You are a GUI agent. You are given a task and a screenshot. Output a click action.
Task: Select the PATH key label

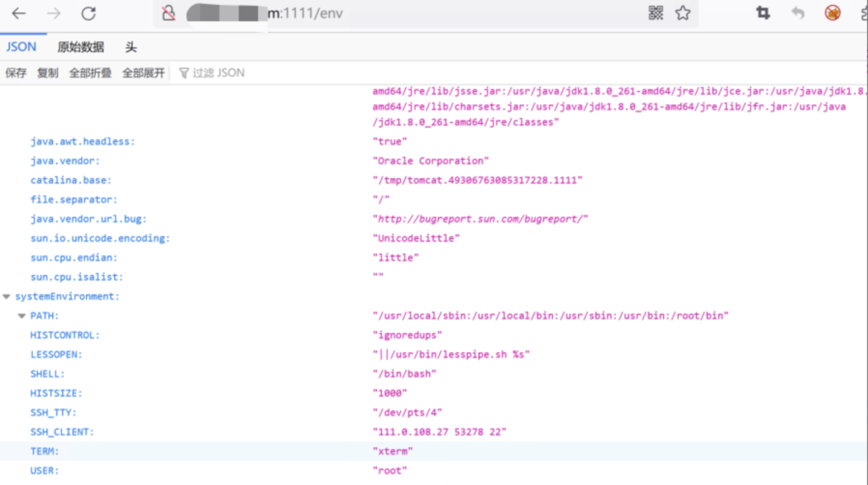[x=44, y=316]
